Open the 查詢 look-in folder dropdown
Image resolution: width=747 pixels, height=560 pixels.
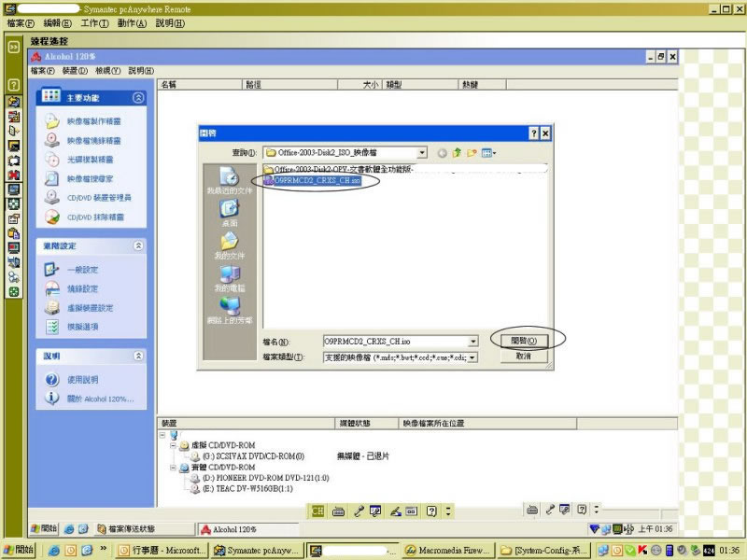pyautogui.click(x=422, y=152)
